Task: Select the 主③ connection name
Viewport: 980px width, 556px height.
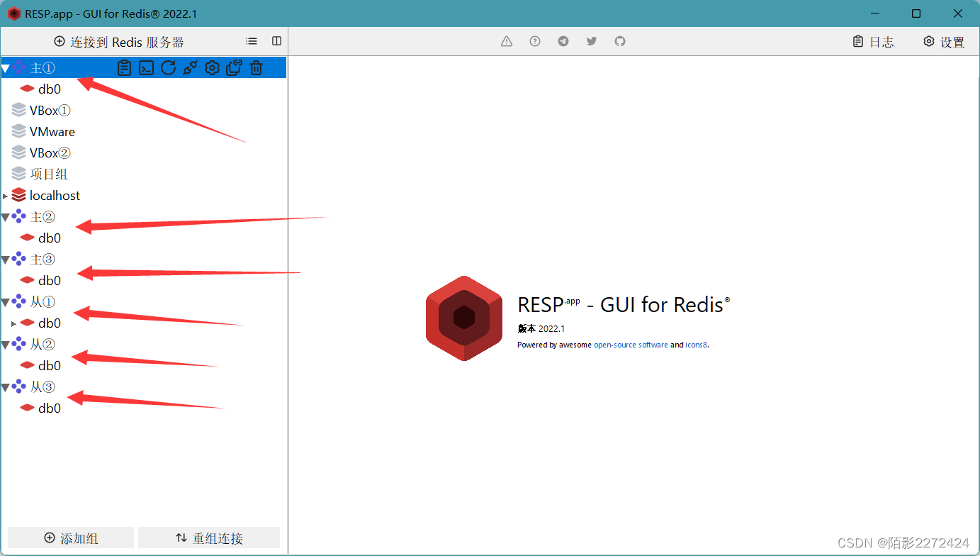Action: [43, 260]
